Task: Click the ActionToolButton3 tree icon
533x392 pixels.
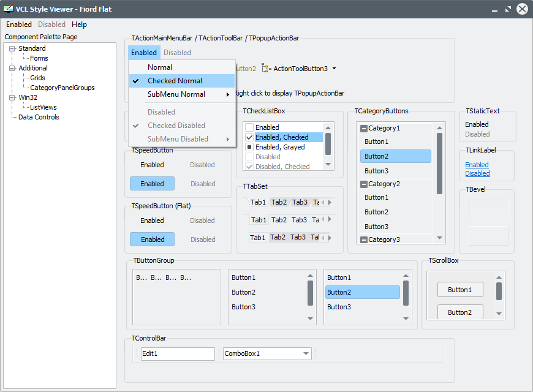Action: [x=266, y=69]
